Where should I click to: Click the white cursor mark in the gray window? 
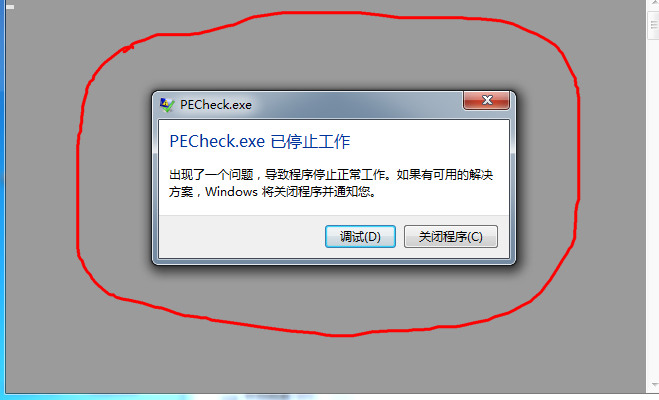tap(10, 7)
